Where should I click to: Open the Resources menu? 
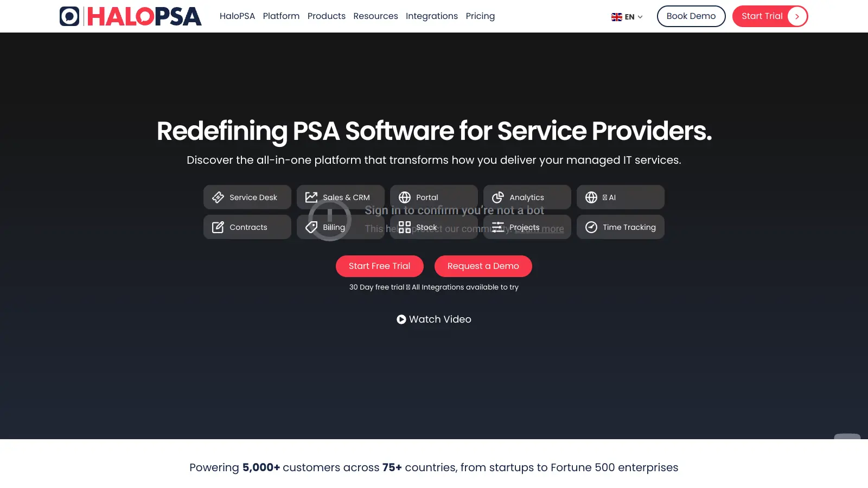[x=375, y=16]
